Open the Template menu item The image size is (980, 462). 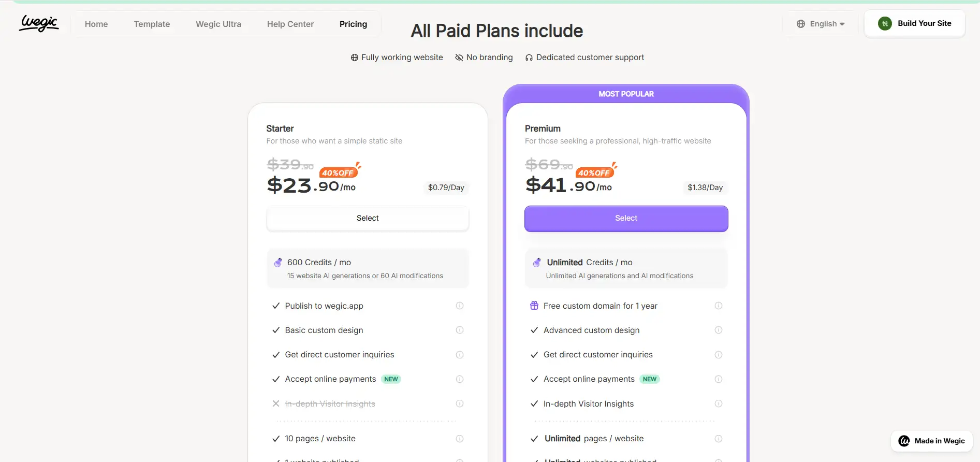pos(152,24)
